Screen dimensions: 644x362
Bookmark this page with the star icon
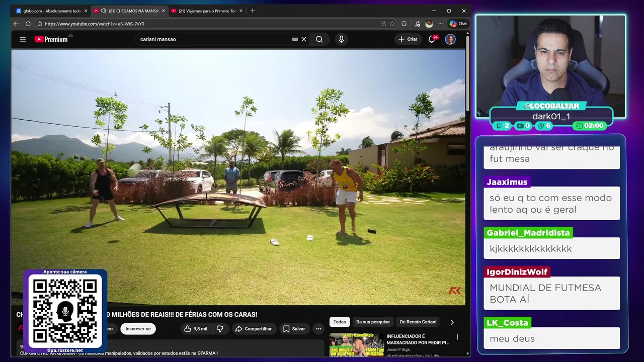392,24
